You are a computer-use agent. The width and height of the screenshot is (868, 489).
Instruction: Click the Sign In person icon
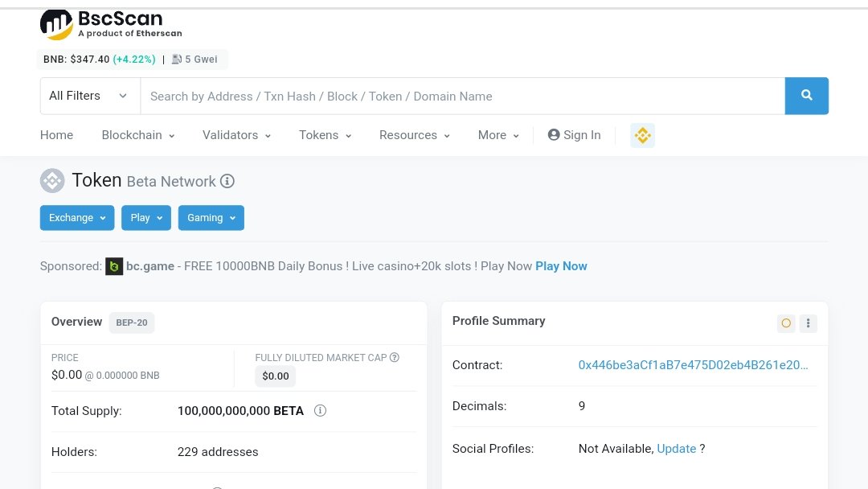pos(554,135)
